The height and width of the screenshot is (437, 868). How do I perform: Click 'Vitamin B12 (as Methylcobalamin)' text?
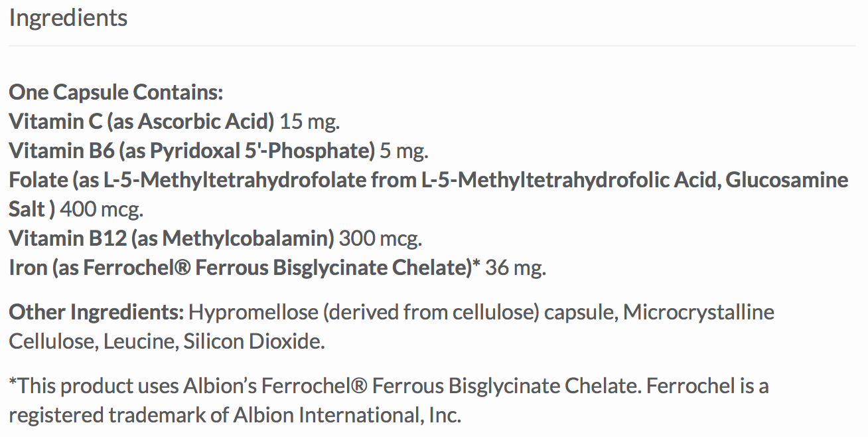click(x=171, y=238)
